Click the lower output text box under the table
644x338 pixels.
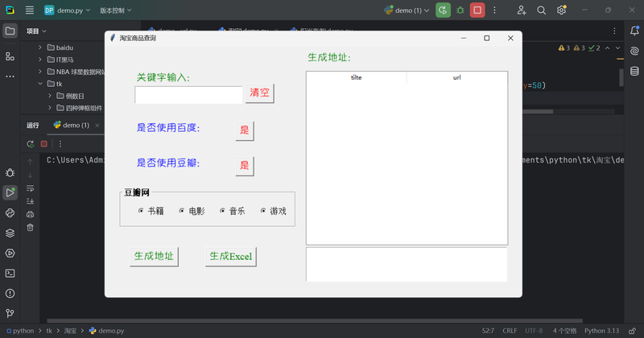407,265
